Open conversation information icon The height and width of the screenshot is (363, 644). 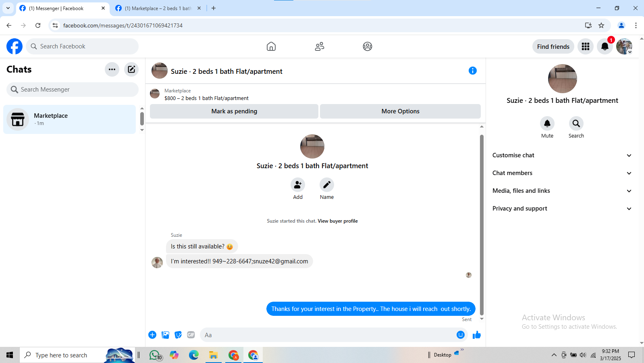click(473, 71)
